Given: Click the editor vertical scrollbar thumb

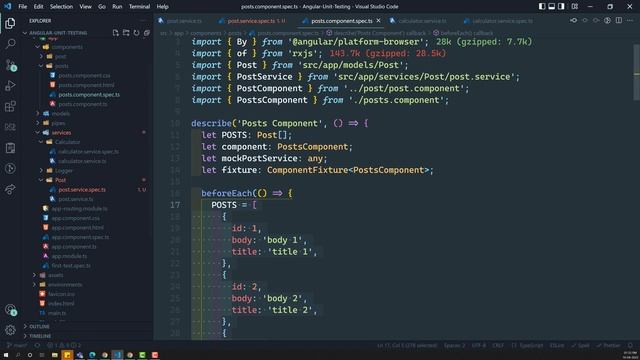Looking at the screenshot, I should coord(636,71).
